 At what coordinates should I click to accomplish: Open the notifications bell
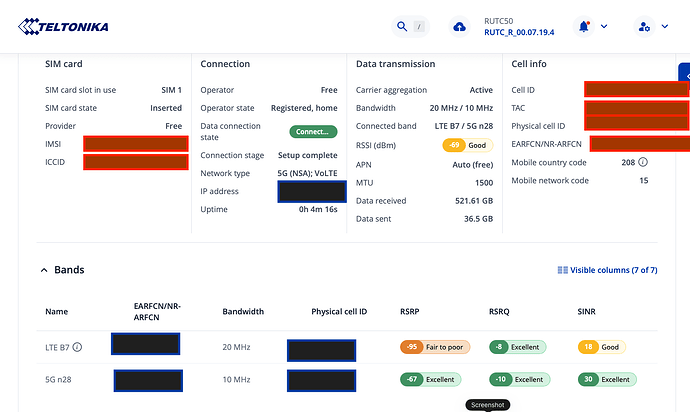pos(584,26)
